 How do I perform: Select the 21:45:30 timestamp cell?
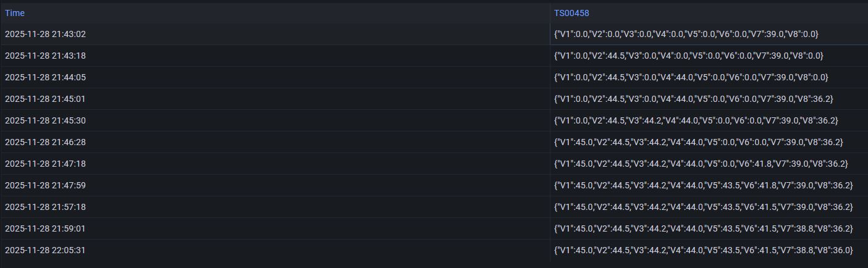click(x=45, y=121)
